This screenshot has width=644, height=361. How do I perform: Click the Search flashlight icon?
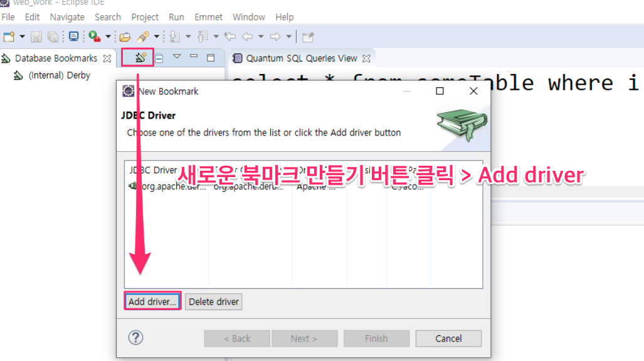pos(143,36)
